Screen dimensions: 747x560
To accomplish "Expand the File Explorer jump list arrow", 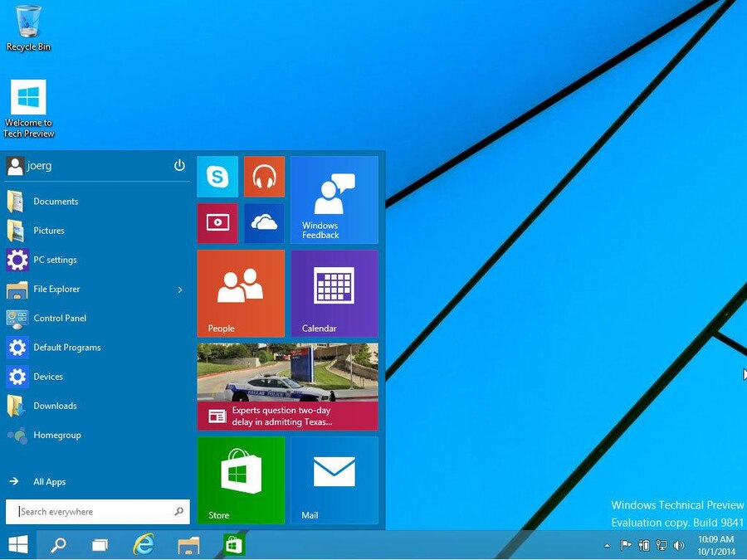I will pyautogui.click(x=178, y=289).
